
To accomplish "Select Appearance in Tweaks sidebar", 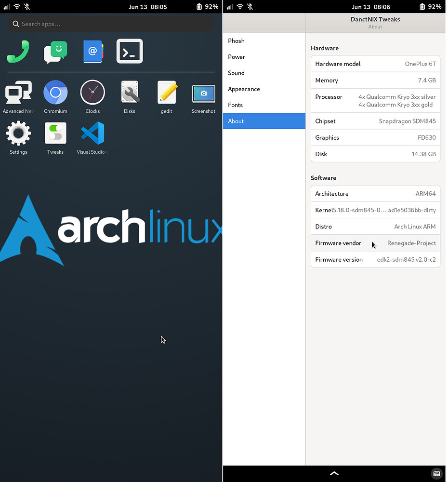I will (x=264, y=89).
